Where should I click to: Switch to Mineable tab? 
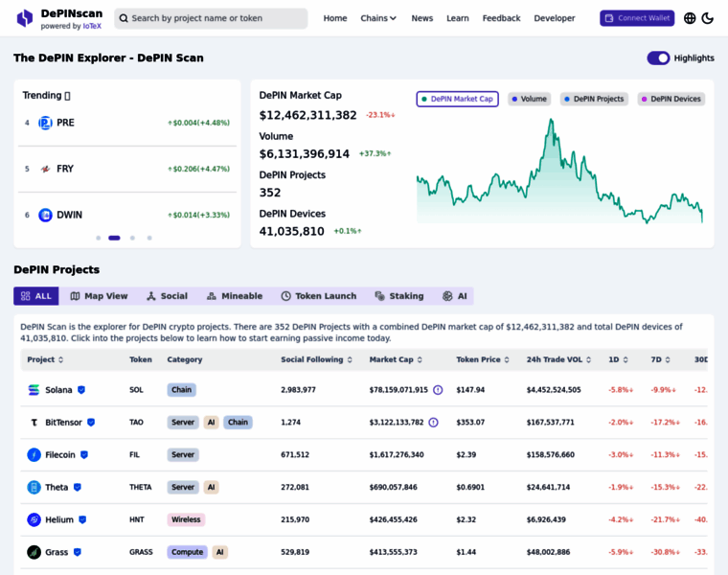click(235, 296)
